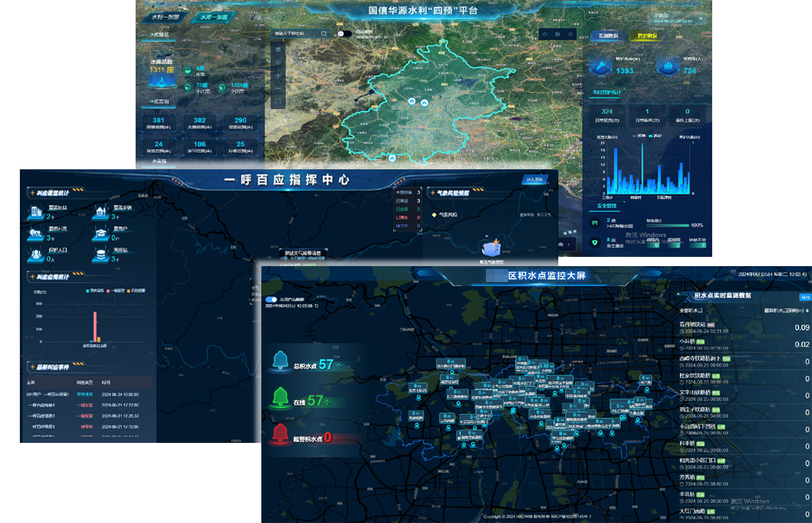Image resolution: width=812 pixels, height=523 pixels.
Task: Click the tall pink bar in the response chart
Action: pos(94,327)
